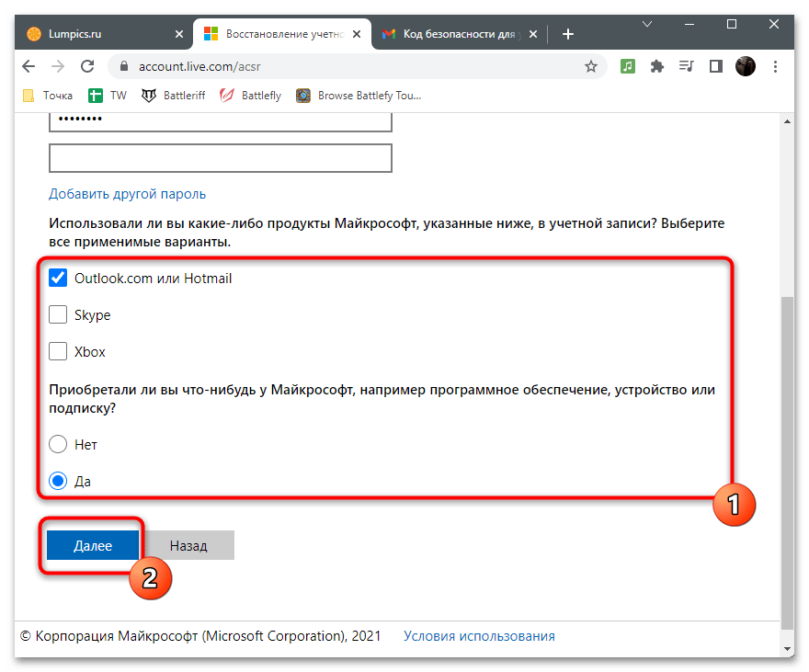
Task: Close the Восстановление учетной tab
Action: pyautogui.click(x=357, y=34)
